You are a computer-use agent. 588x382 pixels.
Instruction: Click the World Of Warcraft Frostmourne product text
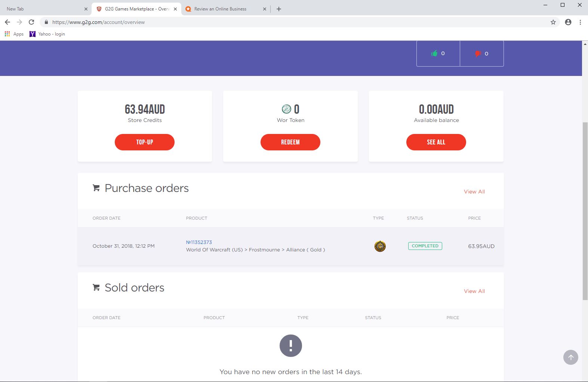[256, 250]
